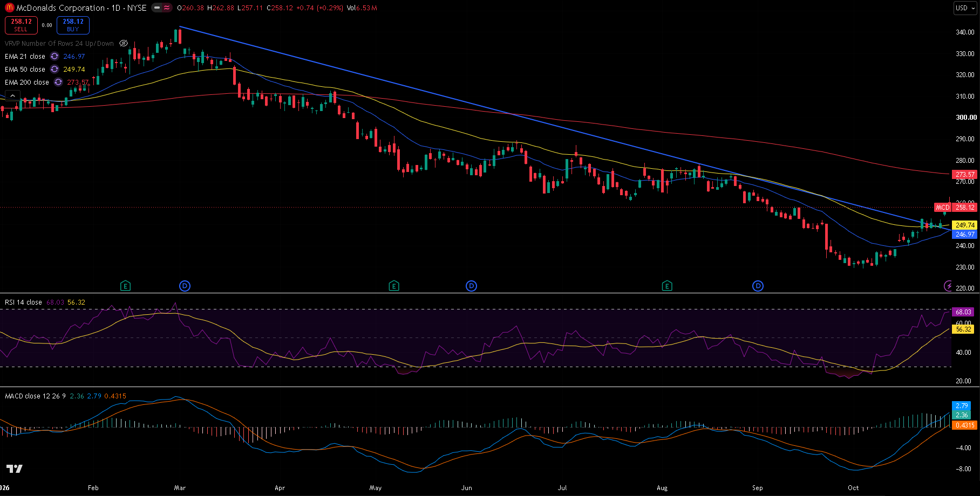Image resolution: width=980 pixels, height=496 pixels.
Task: Click the red MCD price tag on axis
Action: (x=943, y=208)
